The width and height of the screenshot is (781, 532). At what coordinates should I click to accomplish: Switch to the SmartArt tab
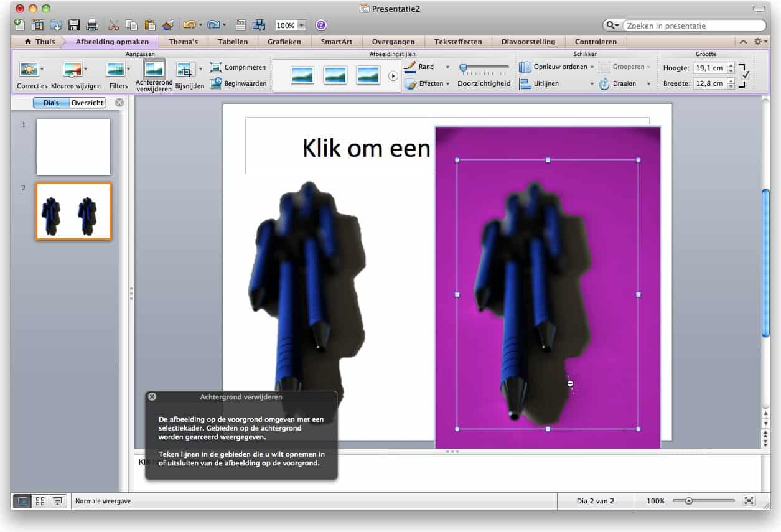[x=336, y=42]
